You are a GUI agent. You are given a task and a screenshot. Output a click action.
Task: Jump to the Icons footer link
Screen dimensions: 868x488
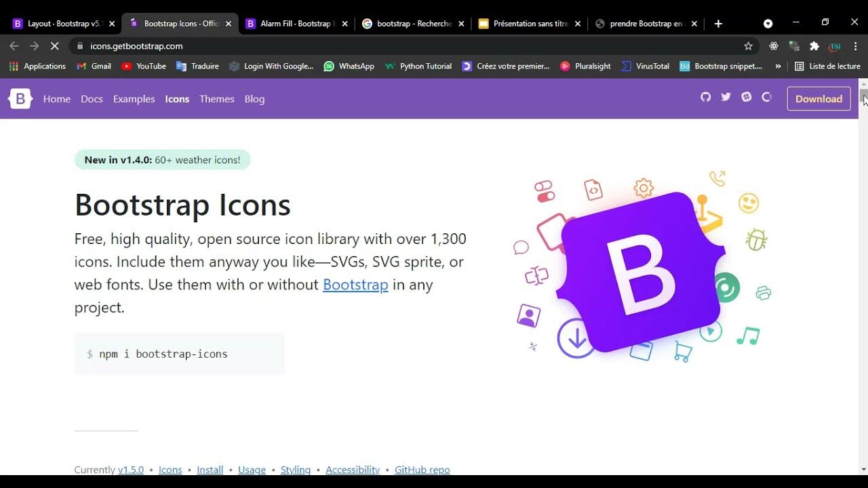(x=170, y=470)
